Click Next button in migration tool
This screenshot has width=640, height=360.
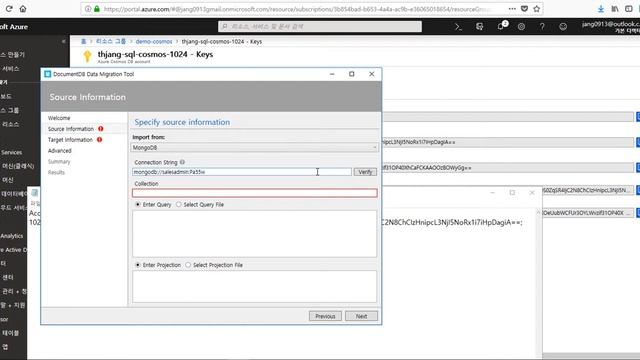pos(361,316)
